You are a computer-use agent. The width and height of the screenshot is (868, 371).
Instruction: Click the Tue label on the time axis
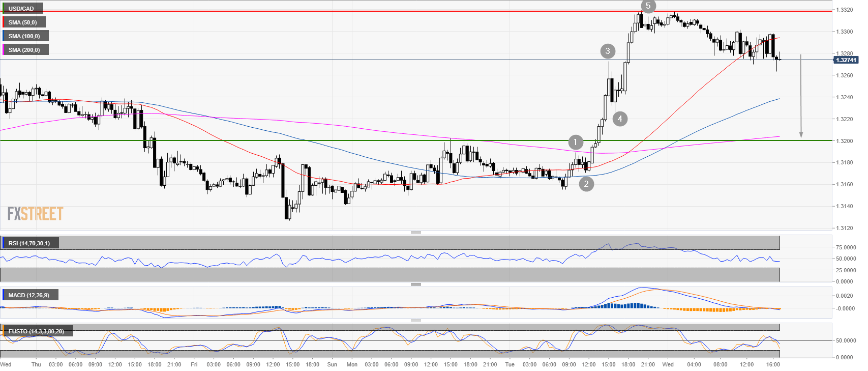(x=510, y=364)
